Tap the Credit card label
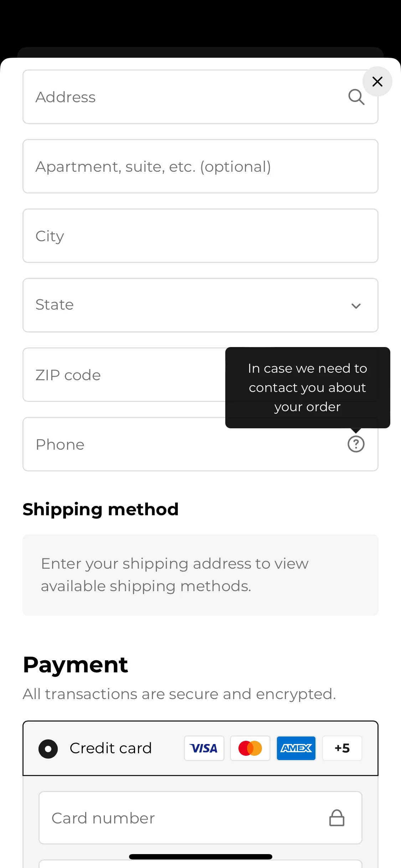The height and width of the screenshot is (868, 401). pyautogui.click(x=110, y=748)
